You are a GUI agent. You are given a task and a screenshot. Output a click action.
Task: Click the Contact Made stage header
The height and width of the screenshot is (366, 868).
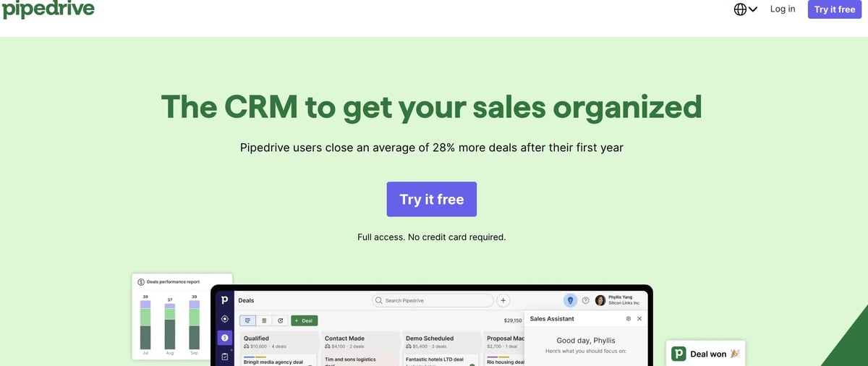[359, 341]
